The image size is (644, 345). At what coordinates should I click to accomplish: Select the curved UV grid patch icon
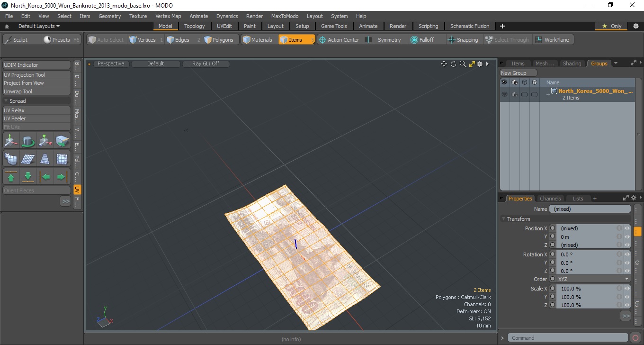click(11, 159)
